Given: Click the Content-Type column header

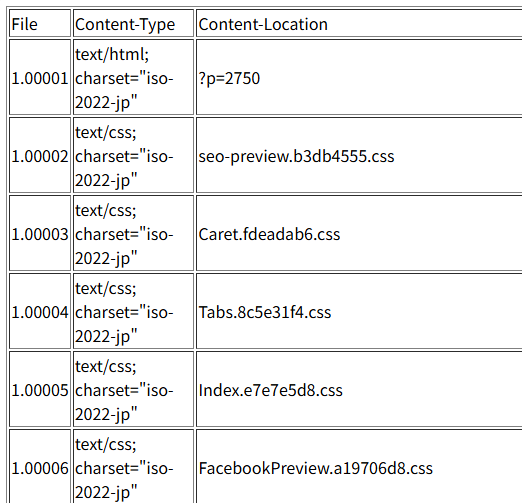Looking at the screenshot, I should coord(133,23).
